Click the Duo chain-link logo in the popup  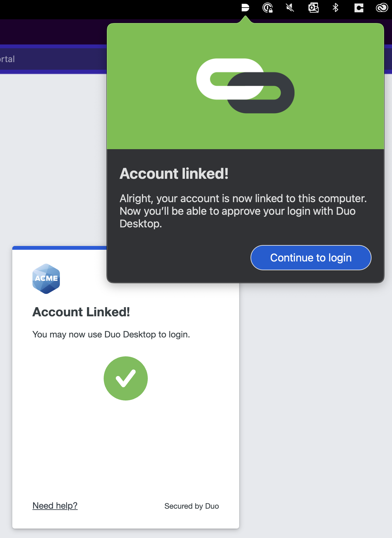coord(245,86)
